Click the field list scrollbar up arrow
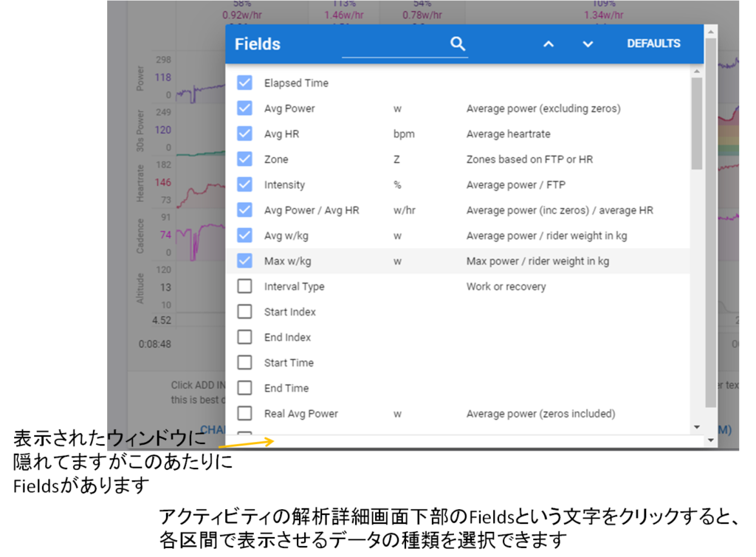Screen dimensions: 756x557 tap(697, 72)
